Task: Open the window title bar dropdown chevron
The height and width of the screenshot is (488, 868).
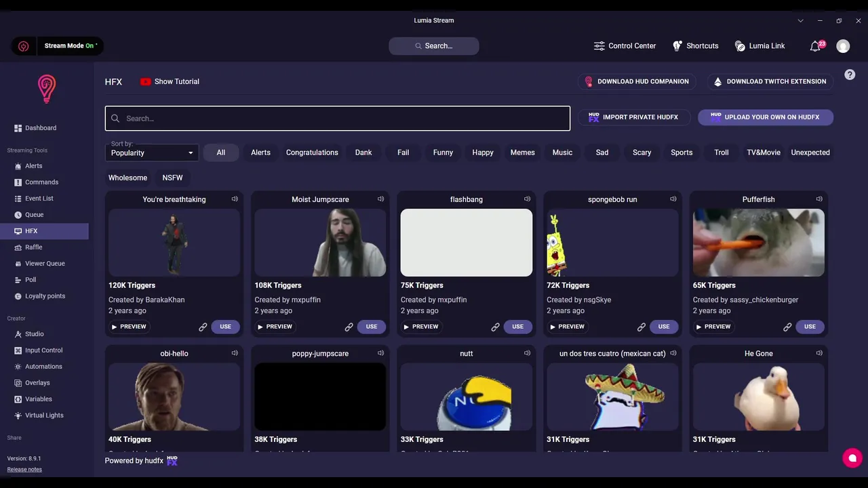Action: pyautogui.click(x=800, y=20)
